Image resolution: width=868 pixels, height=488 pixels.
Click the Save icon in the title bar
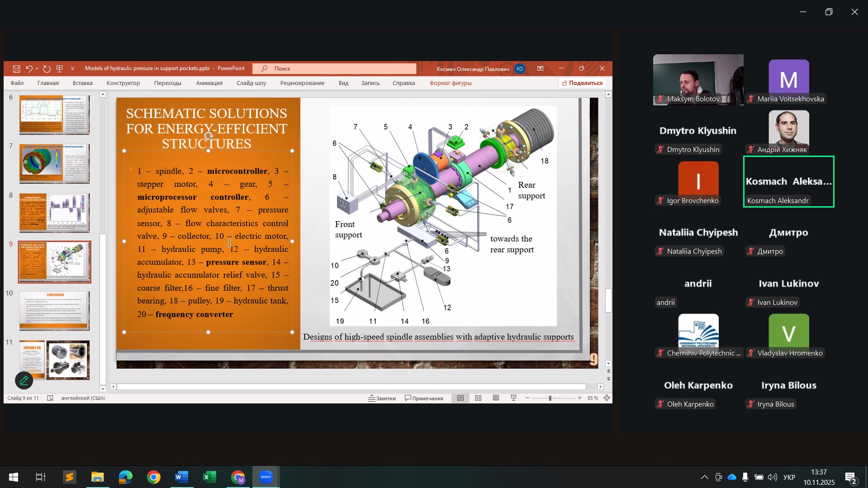[16, 69]
